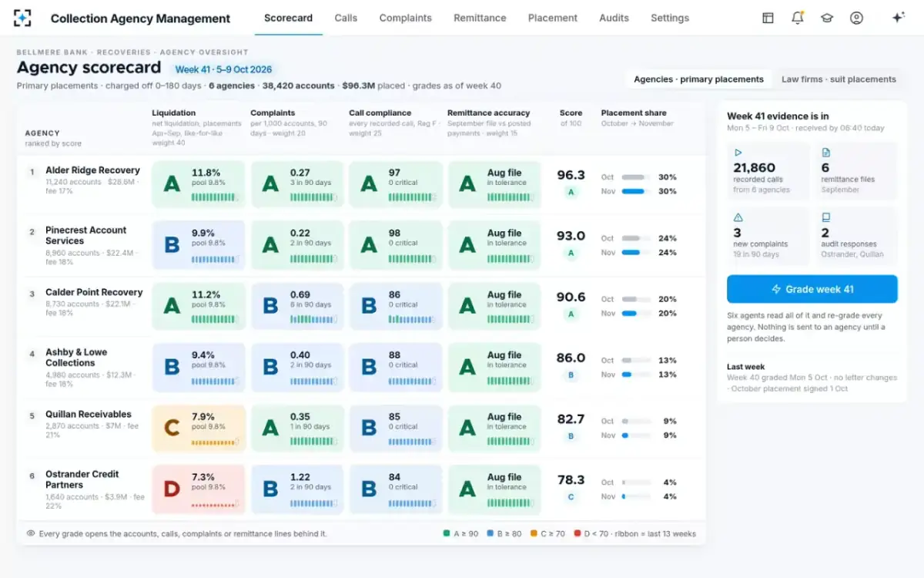
Task: Open Quillan complaints grade A 0.35
Action: pyautogui.click(x=297, y=428)
